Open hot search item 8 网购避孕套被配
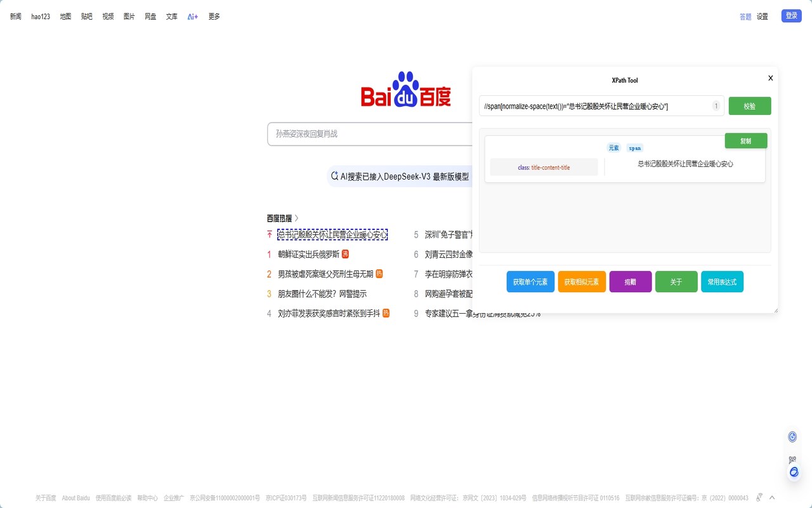This screenshot has height=508, width=812. point(449,293)
